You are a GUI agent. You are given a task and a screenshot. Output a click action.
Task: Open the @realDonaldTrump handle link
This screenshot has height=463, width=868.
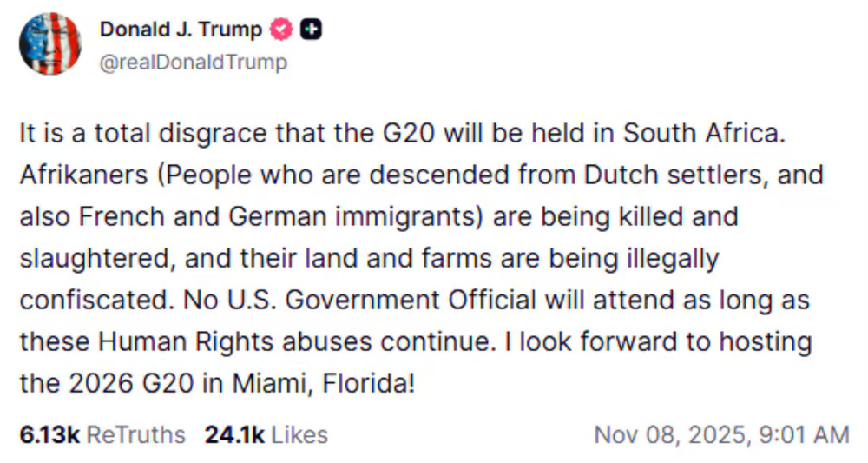(x=194, y=63)
